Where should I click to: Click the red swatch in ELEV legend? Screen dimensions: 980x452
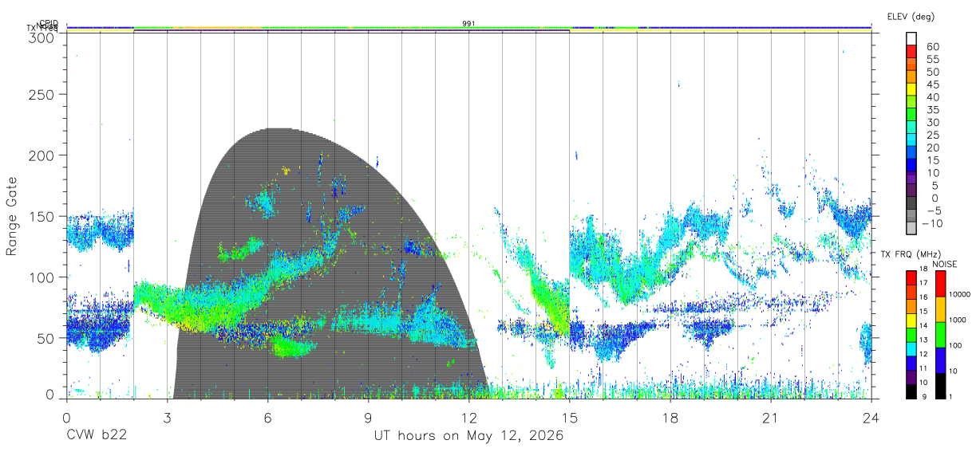point(911,51)
